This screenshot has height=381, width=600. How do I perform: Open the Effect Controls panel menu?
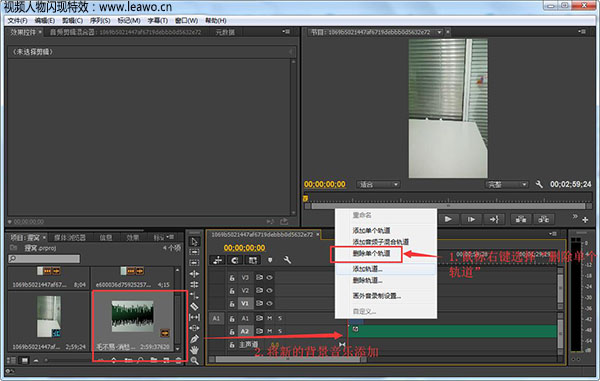click(286, 32)
